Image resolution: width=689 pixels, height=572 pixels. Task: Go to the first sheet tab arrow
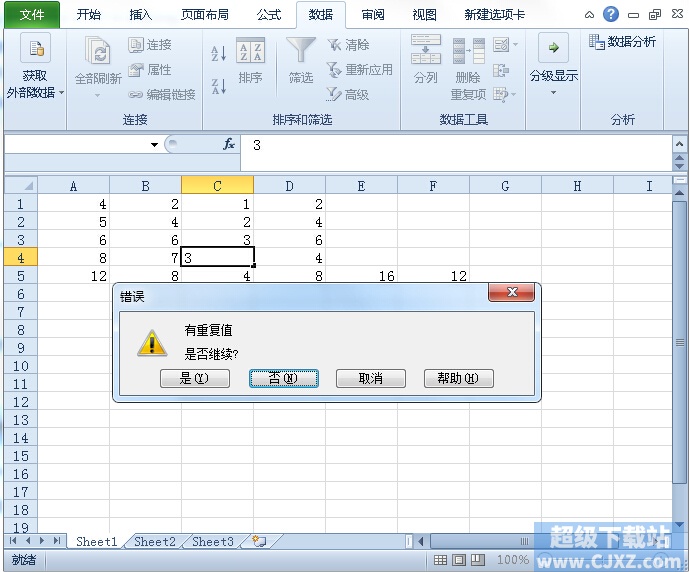[13, 540]
